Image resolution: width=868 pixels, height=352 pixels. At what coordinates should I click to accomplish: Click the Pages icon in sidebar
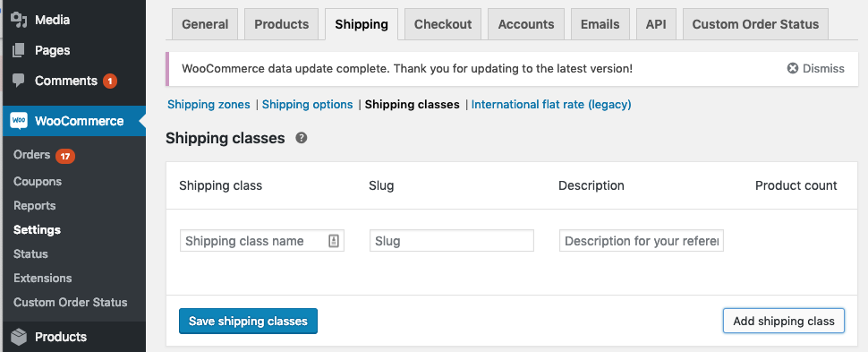pyautogui.click(x=19, y=50)
